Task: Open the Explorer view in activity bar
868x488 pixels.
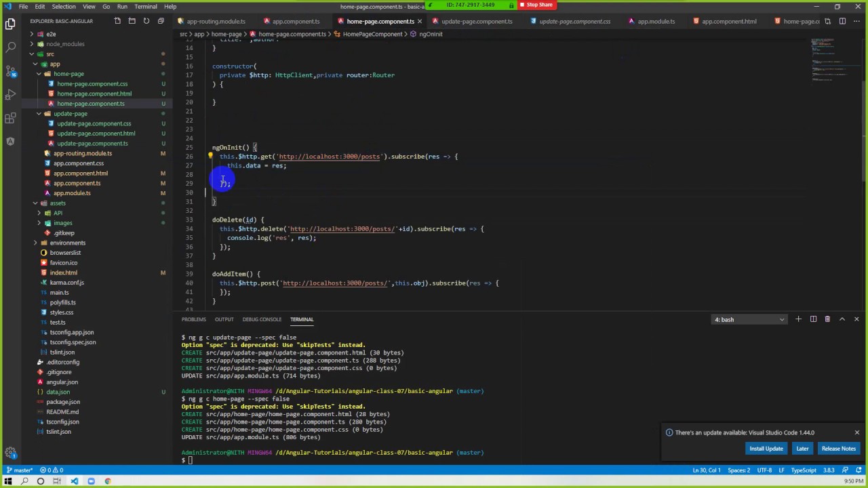Action: pos(10,24)
